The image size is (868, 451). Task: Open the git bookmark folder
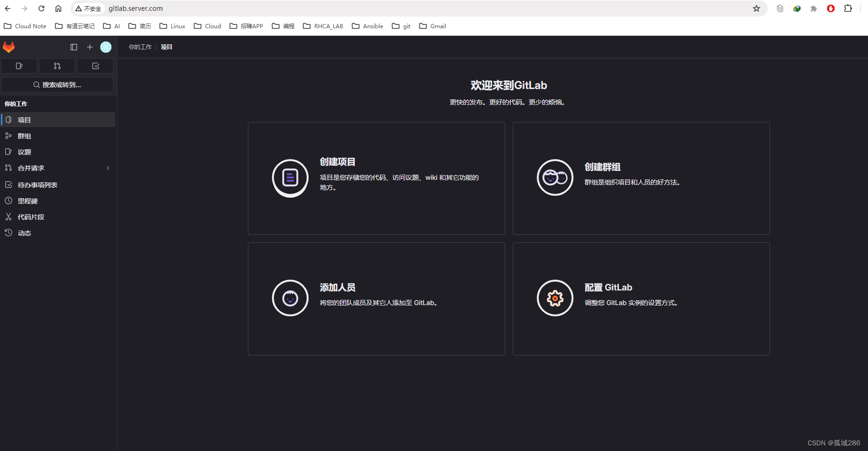tap(401, 26)
